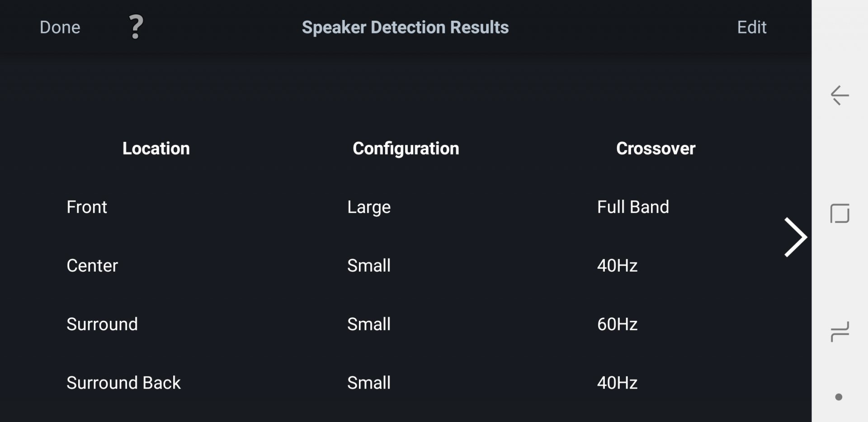Screen dimensions: 868x422
Task: Tap the small dot in navigation bar
Action: point(839,397)
